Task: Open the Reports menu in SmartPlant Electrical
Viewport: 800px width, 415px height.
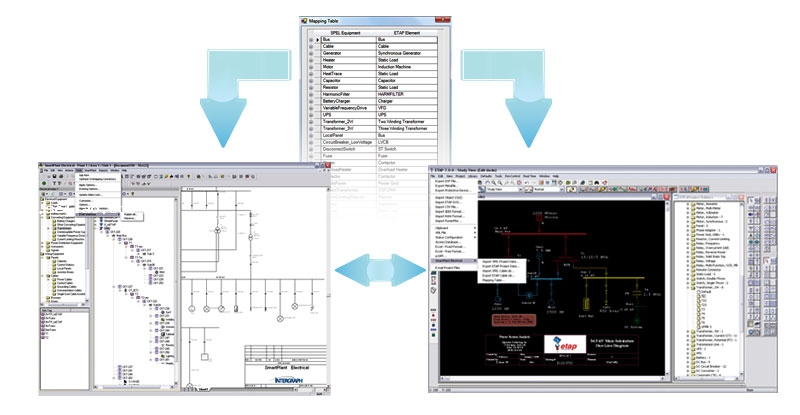Action: 103,170
